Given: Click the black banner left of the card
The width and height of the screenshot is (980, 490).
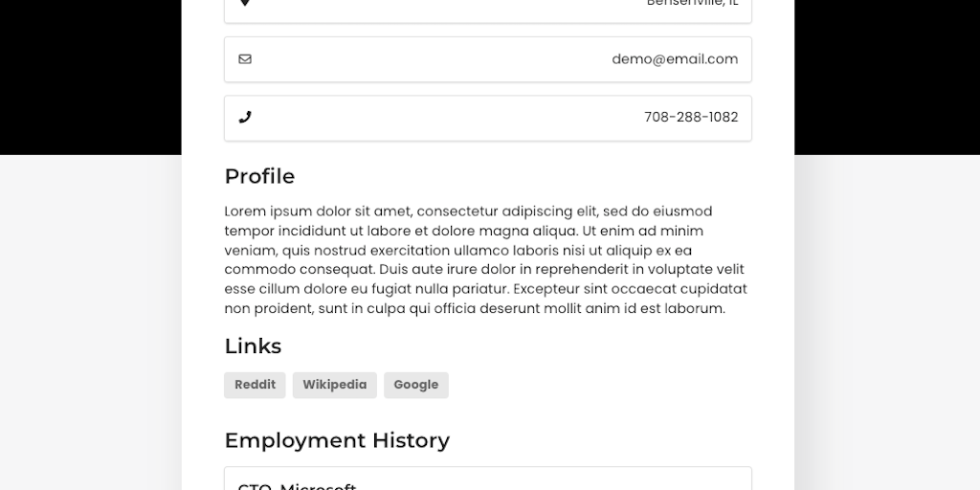Looking at the screenshot, I should pyautogui.click(x=90, y=77).
